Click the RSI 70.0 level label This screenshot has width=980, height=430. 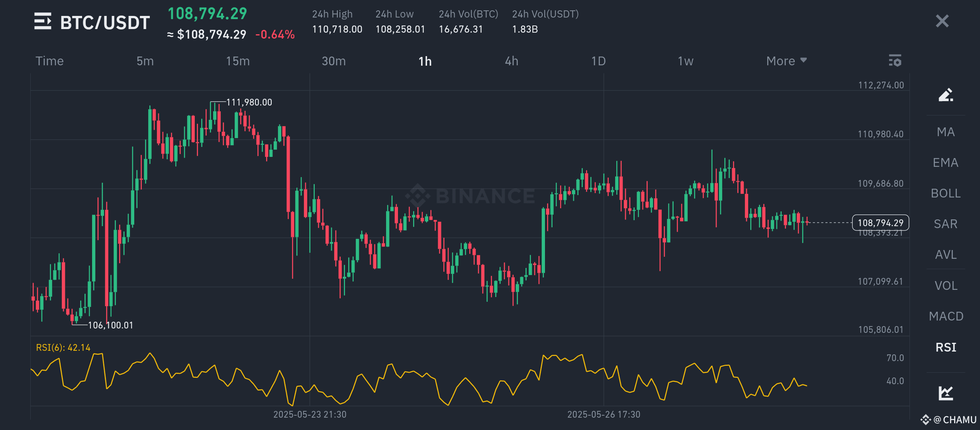tap(895, 358)
